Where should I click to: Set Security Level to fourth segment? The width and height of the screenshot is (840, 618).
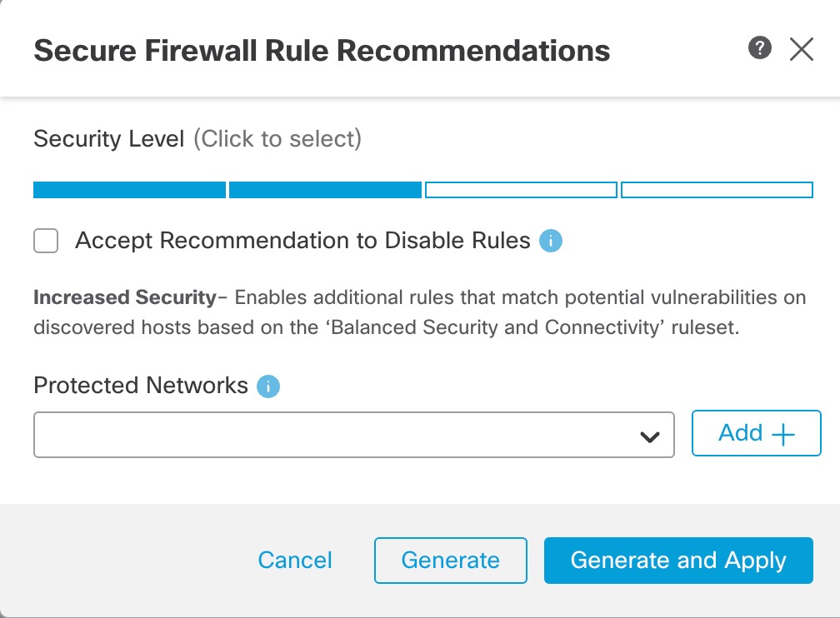click(717, 190)
